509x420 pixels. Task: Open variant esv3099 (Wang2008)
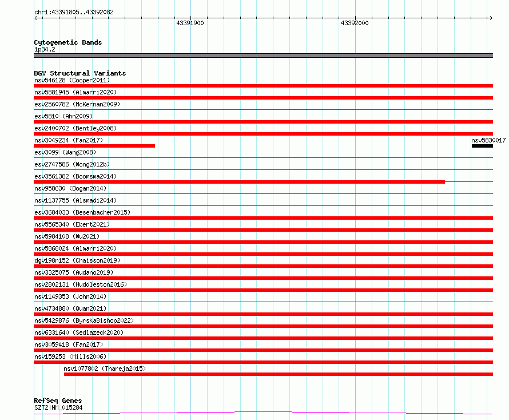tap(65, 152)
